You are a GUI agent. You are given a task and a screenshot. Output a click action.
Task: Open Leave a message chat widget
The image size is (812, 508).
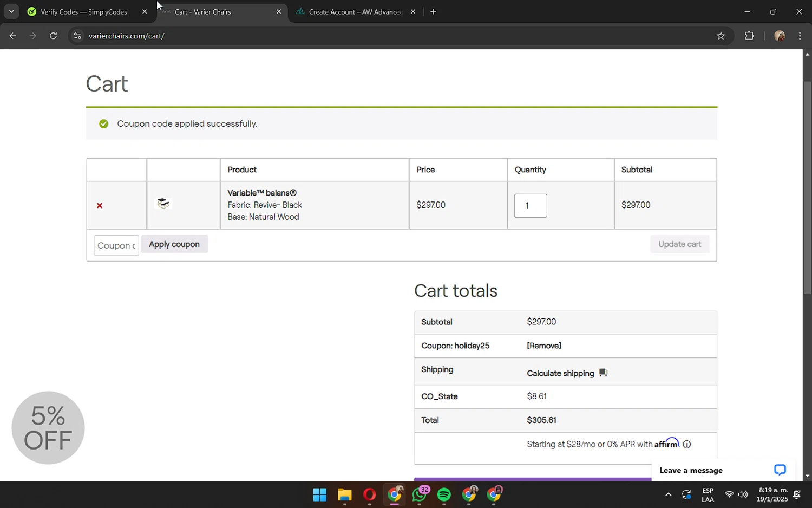click(x=723, y=470)
